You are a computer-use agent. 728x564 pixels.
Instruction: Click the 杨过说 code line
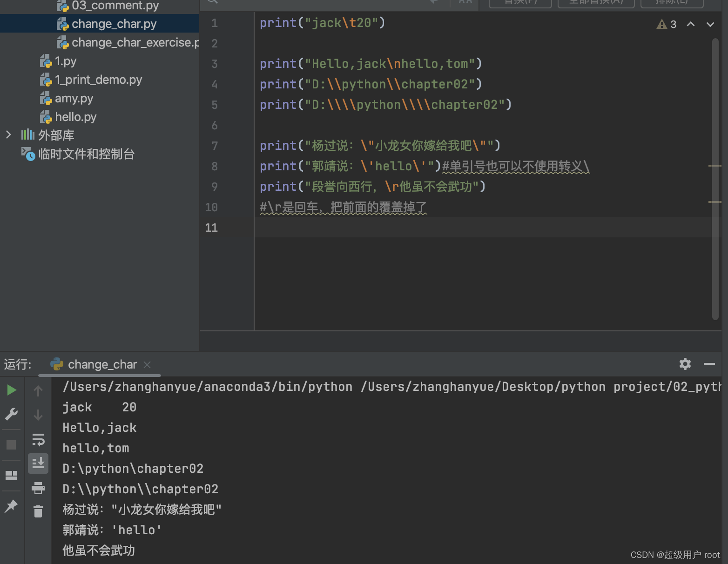coord(380,146)
